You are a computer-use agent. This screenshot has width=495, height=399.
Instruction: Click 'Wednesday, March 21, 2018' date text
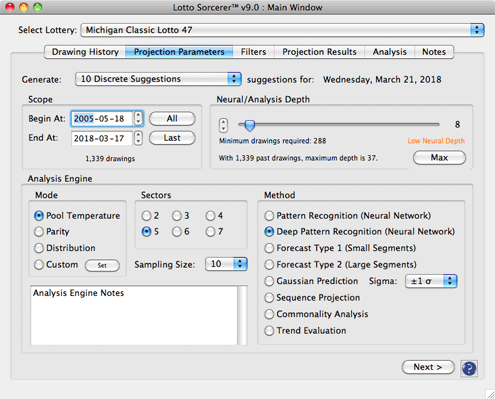(x=382, y=80)
